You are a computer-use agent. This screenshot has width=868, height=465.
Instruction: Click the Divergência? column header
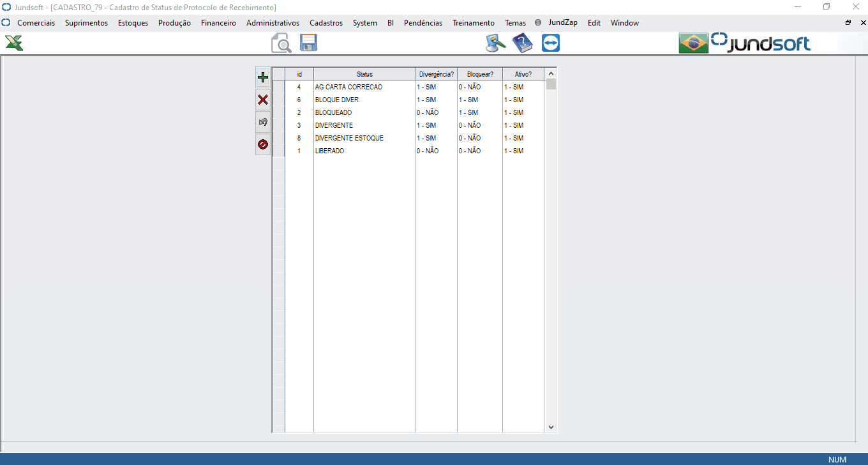click(x=437, y=74)
